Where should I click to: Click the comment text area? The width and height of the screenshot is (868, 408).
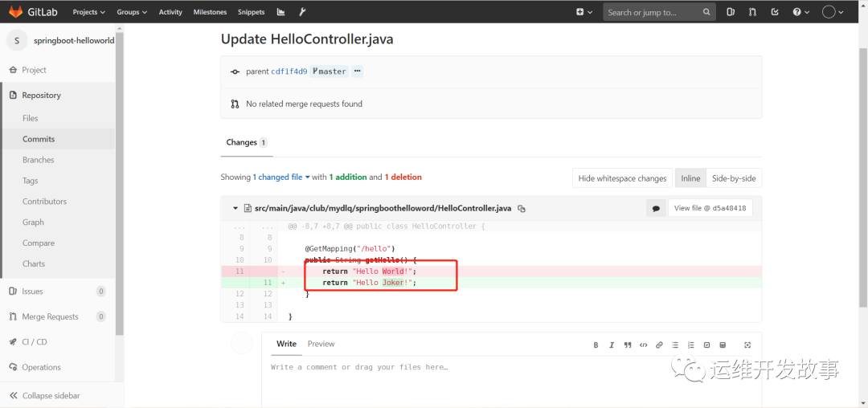tap(511, 381)
